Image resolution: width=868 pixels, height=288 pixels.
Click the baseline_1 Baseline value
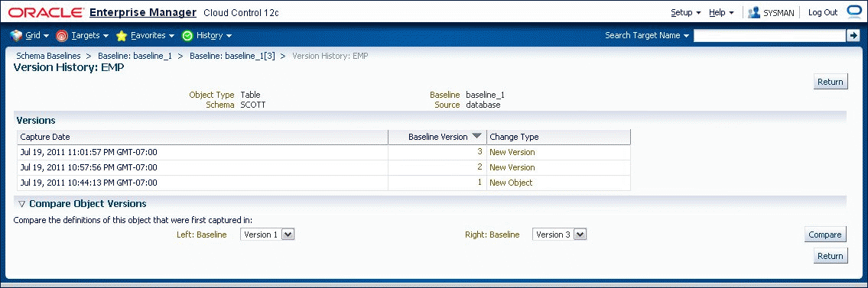point(485,95)
